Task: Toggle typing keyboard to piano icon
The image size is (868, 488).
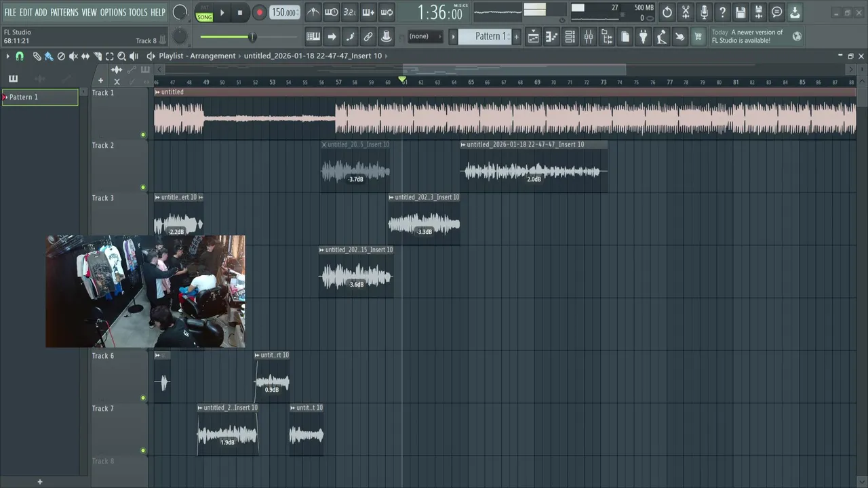Action: 313,37
